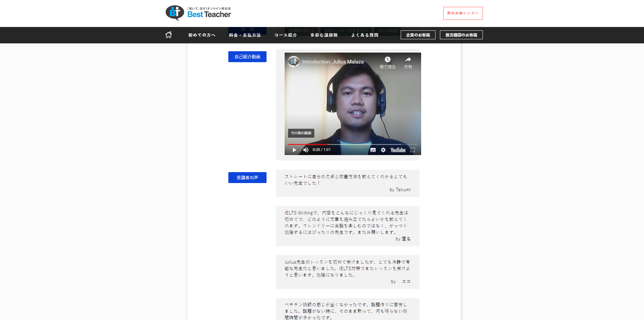The width and height of the screenshot is (644, 320).
Task: Click the video title Introduction: Julius Malaza
Action: (x=333, y=62)
